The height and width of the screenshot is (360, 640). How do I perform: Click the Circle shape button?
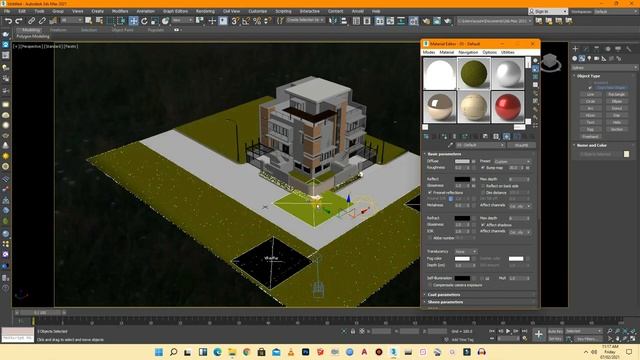591,101
